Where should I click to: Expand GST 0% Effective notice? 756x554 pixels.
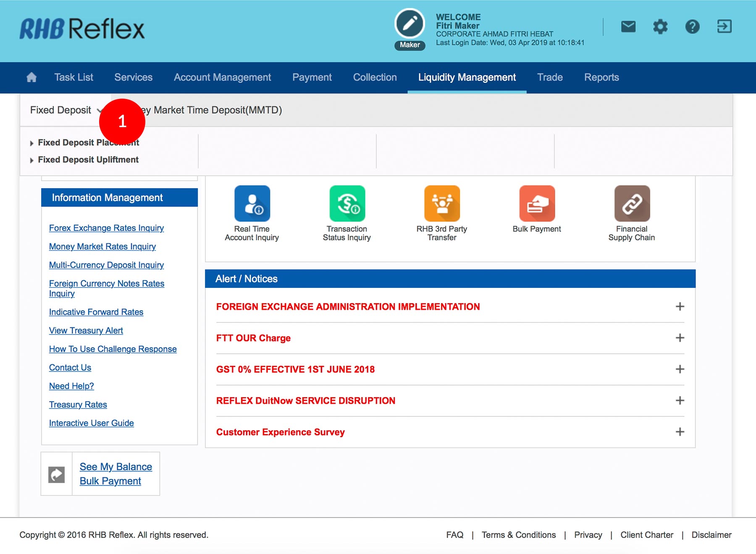(680, 369)
